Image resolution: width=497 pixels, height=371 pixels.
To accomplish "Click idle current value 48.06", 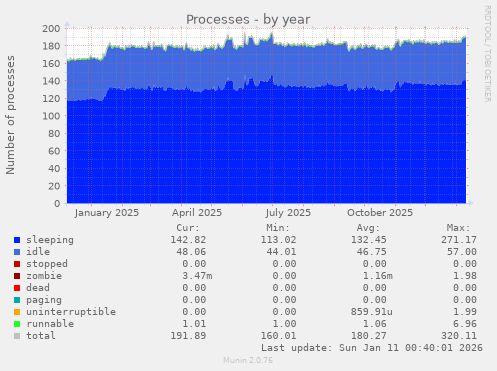I will (x=191, y=252).
